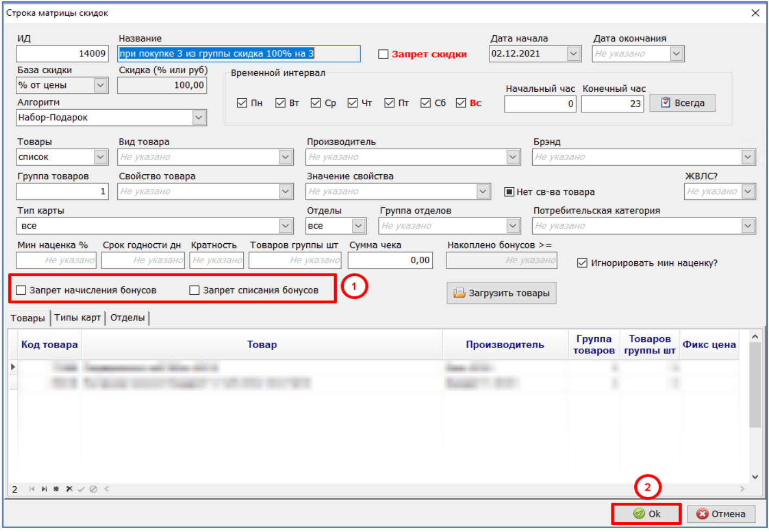Confirm the dialog with the Ok button
The image size is (769, 532).
646,514
